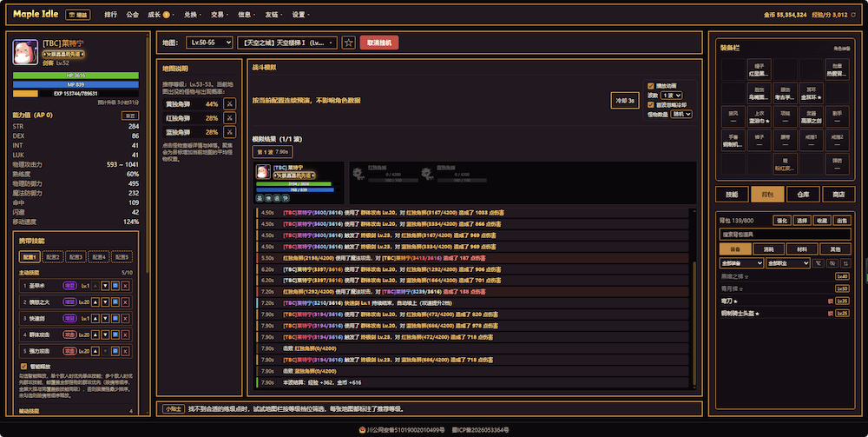Click the 出售 button in backpack
868x437 pixels.
pos(841,221)
